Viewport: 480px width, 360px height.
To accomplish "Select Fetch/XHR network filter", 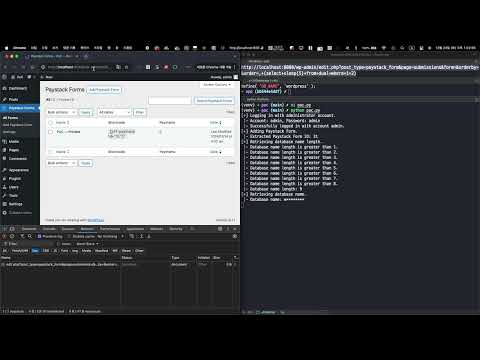I will [20, 251].
